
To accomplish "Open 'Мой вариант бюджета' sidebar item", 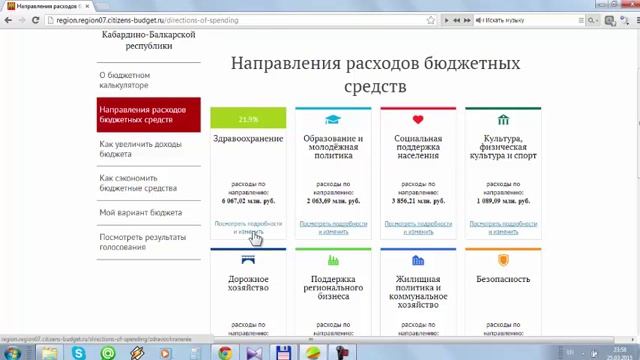I will pos(149,213).
